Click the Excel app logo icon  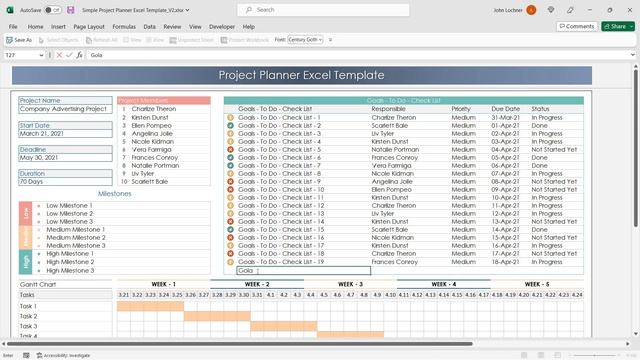[10, 10]
